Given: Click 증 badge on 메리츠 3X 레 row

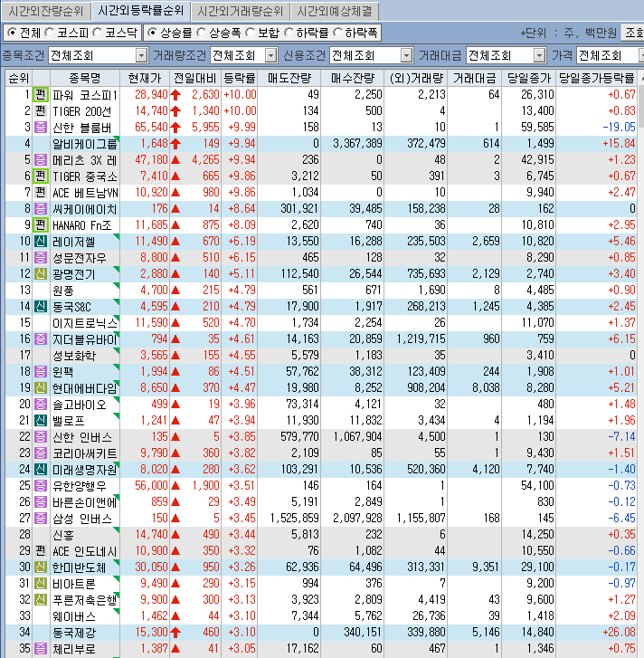Looking at the screenshot, I should (40, 160).
